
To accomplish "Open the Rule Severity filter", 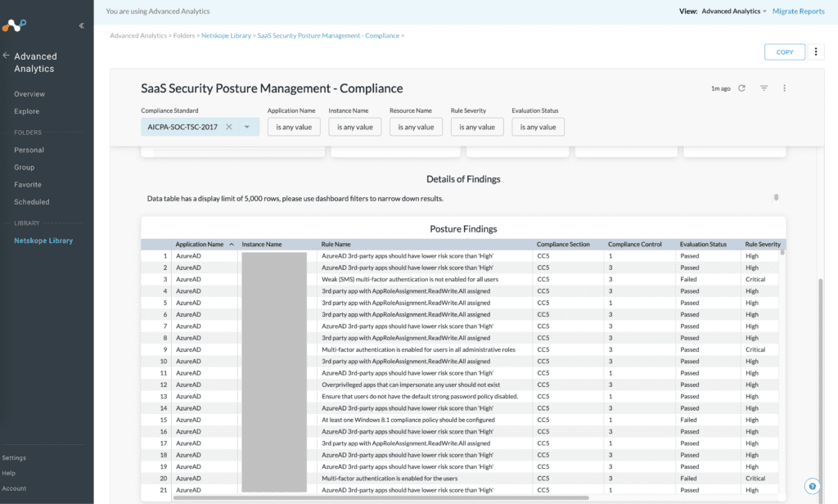I will 477,127.
